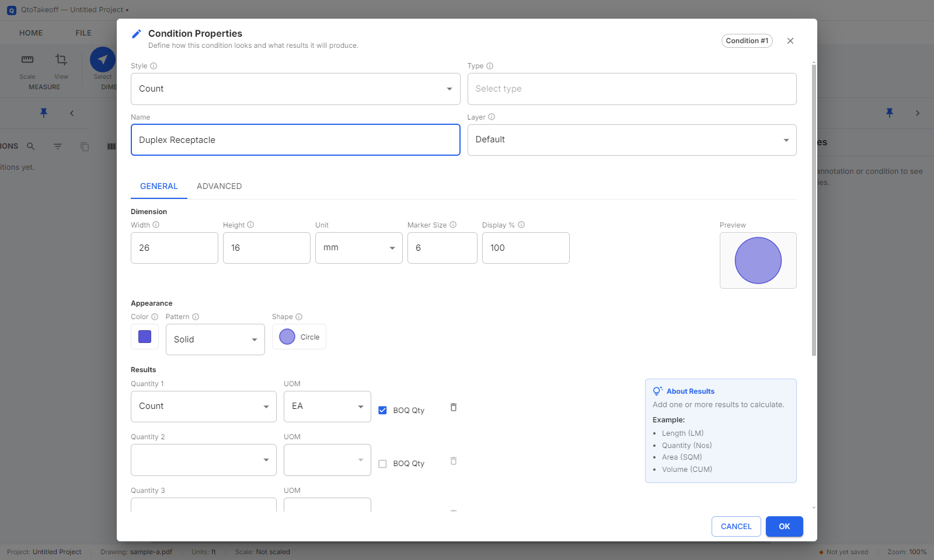Image resolution: width=934 pixels, height=560 pixels.
Task: Click the Condition #1 chip
Action: (x=747, y=41)
